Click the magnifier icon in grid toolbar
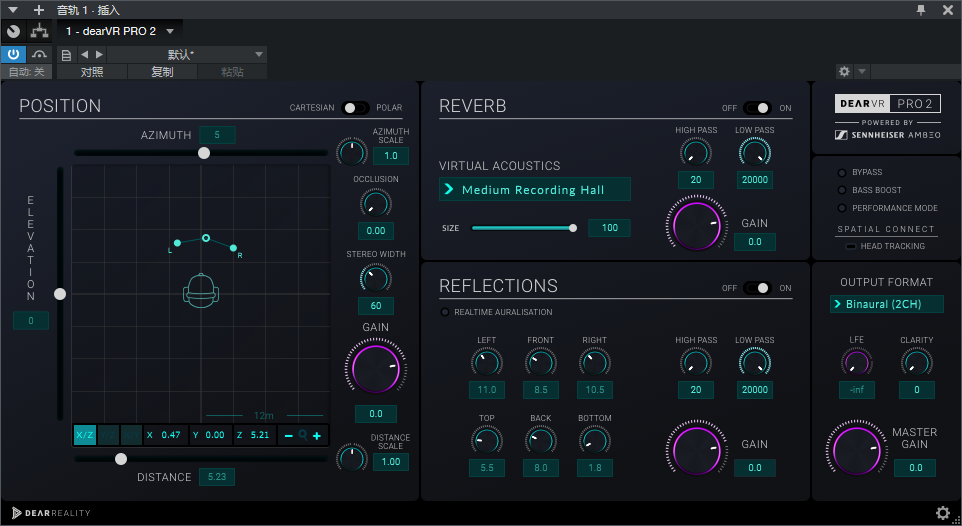Image resolution: width=962 pixels, height=526 pixels. [302, 435]
